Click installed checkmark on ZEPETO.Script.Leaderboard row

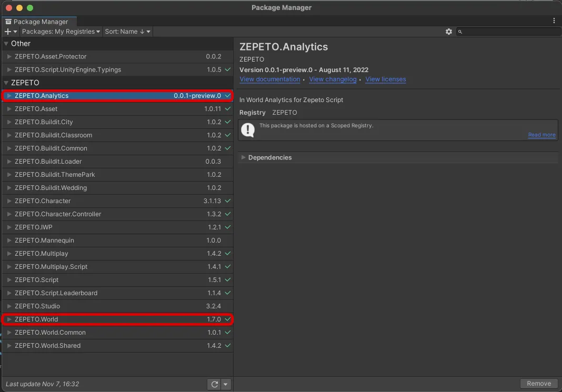click(228, 293)
